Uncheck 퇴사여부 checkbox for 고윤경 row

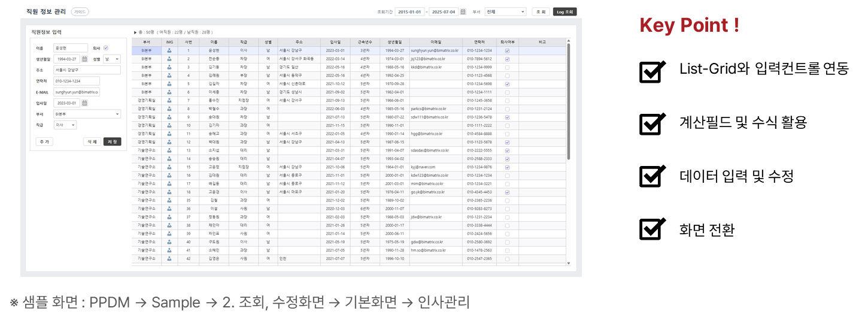pos(507,192)
